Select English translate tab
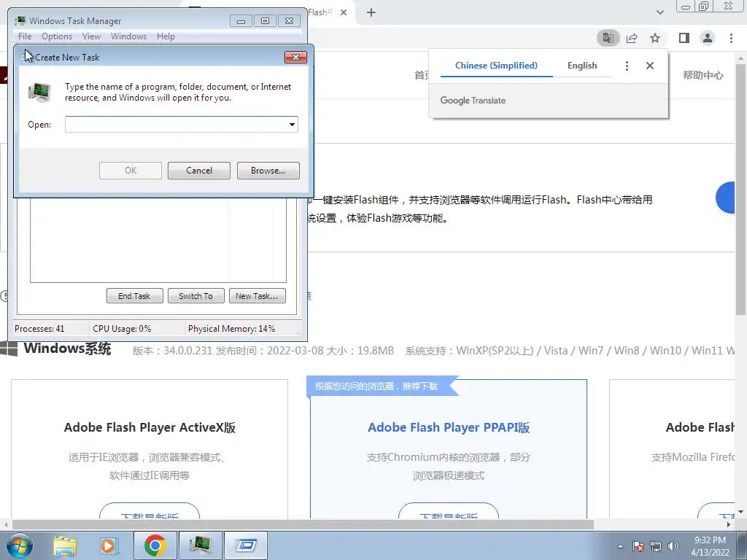Viewport: 747px width, 560px height. point(582,66)
